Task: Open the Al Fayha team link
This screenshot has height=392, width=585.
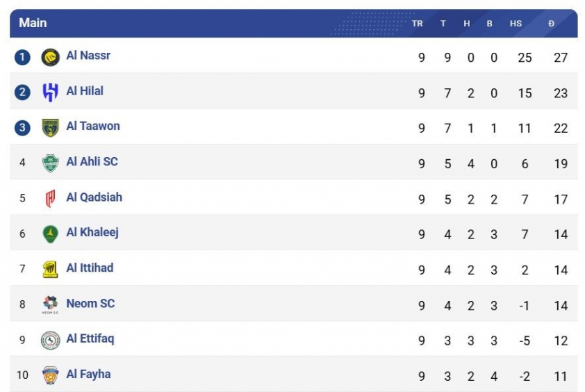Action: (x=88, y=375)
